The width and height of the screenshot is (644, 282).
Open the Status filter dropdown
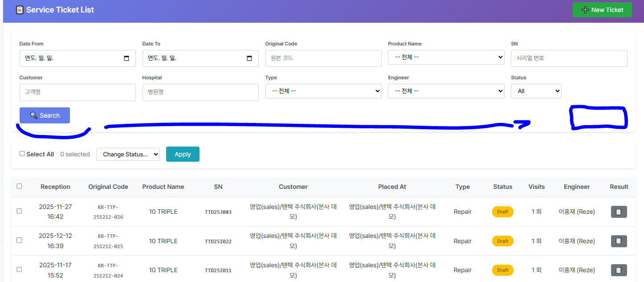(536, 91)
